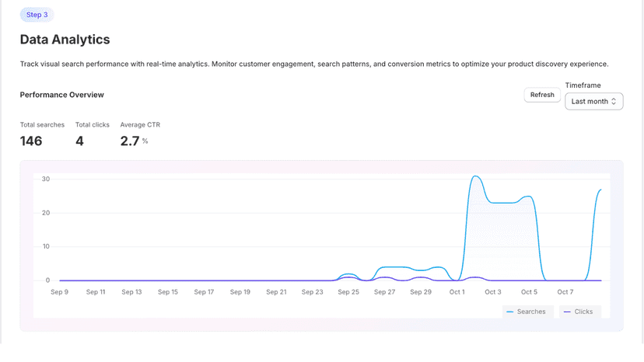Click the Sep 21 axis label
Screen dimensions: 644x362
coord(276,292)
